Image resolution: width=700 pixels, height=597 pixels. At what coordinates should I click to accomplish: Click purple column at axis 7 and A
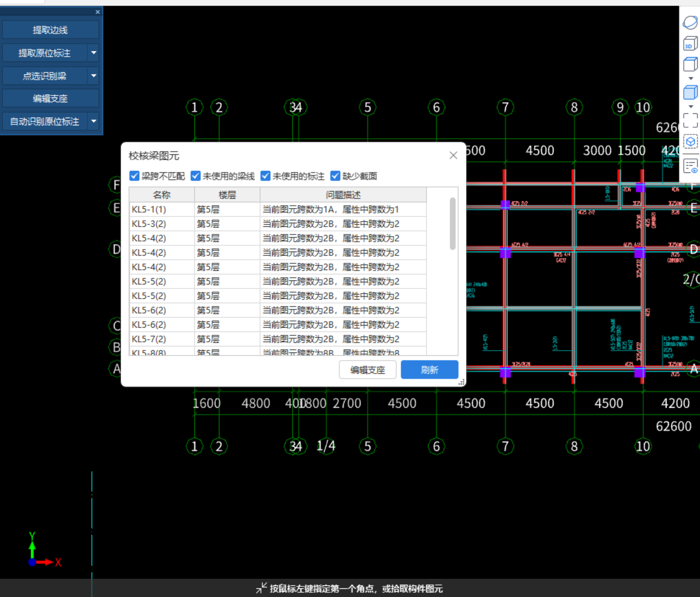coord(505,372)
